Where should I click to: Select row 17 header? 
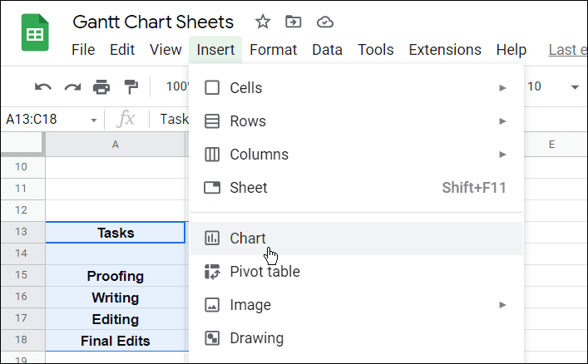22,318
